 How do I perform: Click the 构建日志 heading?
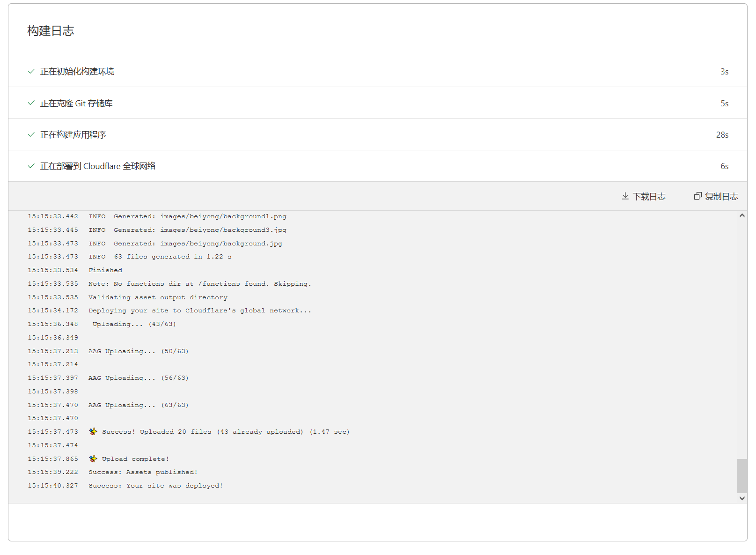click(x=51, y=31)
